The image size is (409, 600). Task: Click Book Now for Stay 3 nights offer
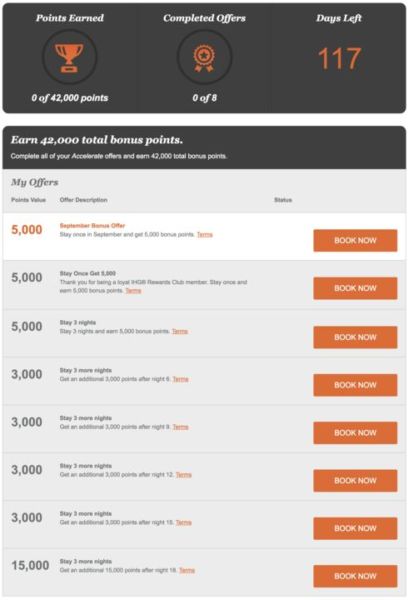click(x=355, y=337)
